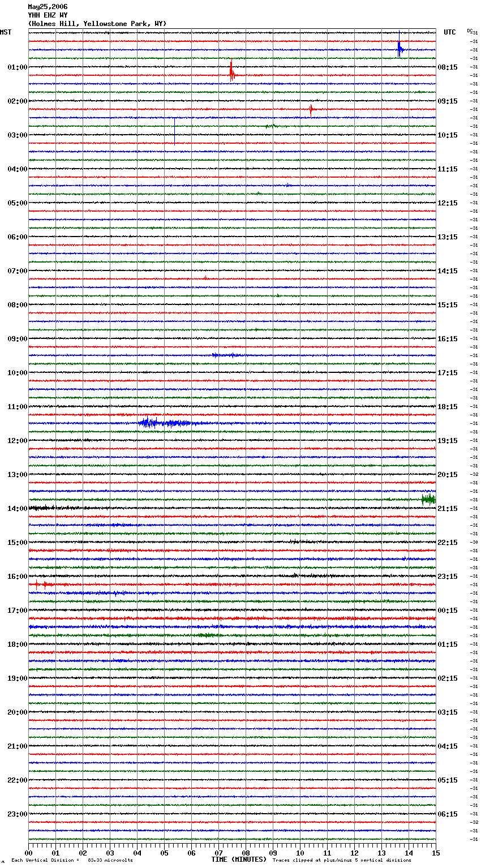This screenshot has height=868, width=481.
Task: Click the 20:00 MST hour label
Action: click(18, 712)
